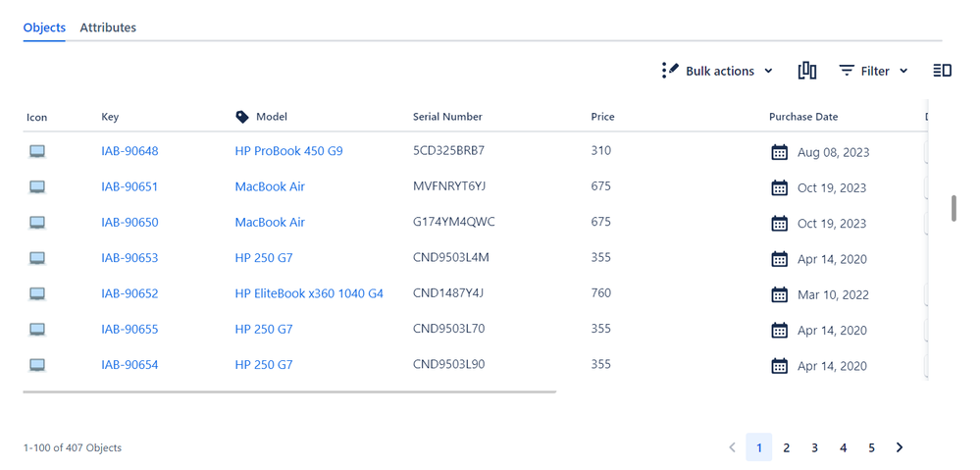This screenshot has width=980, height=470.
Task: Click previous page chevron arrow
Action: pos(733,447)
